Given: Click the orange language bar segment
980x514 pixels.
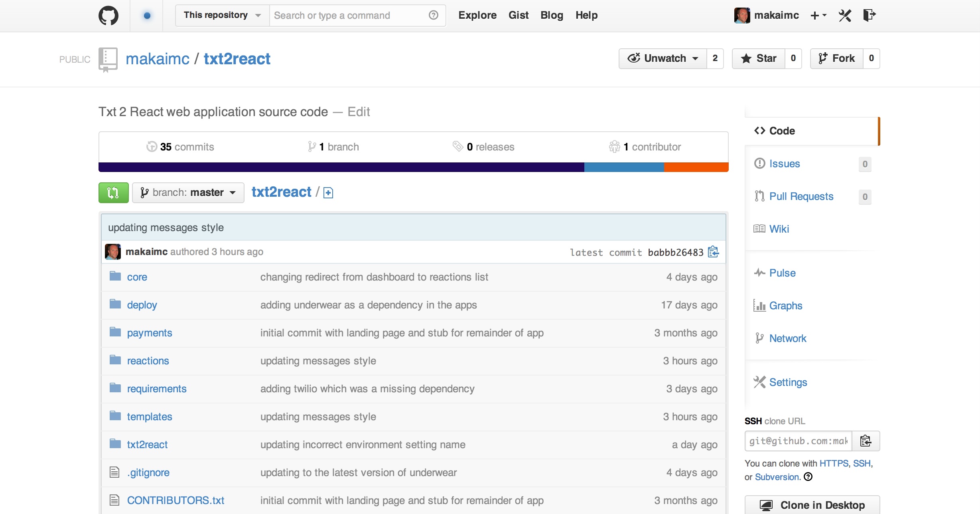Looking at the screenshot, I should pos(696,167).
